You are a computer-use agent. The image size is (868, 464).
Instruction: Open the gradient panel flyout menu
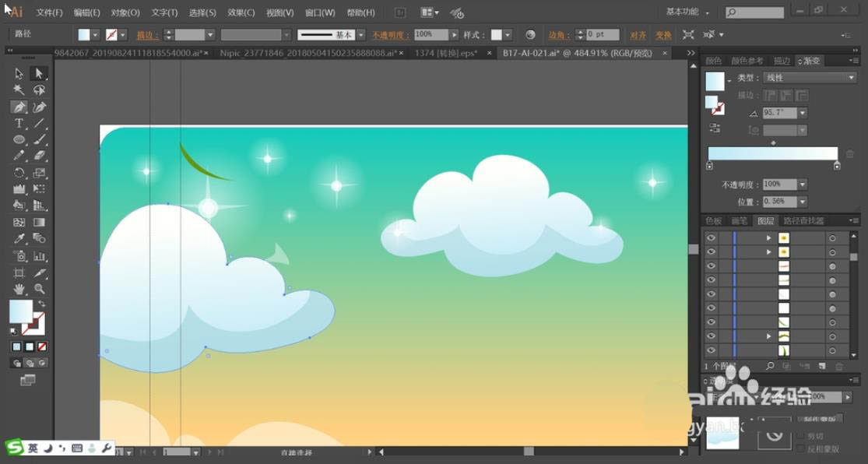pyautogui.click(x=854, y=61)
